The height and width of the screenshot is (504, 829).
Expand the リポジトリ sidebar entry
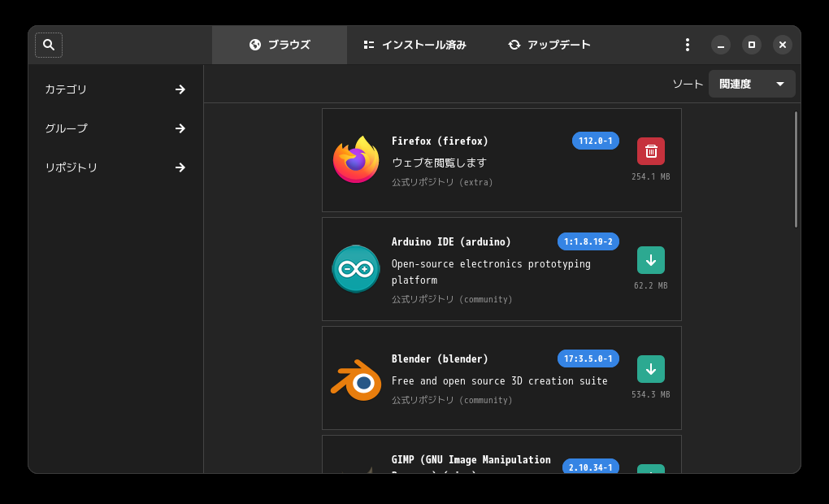tap(115, 167)
